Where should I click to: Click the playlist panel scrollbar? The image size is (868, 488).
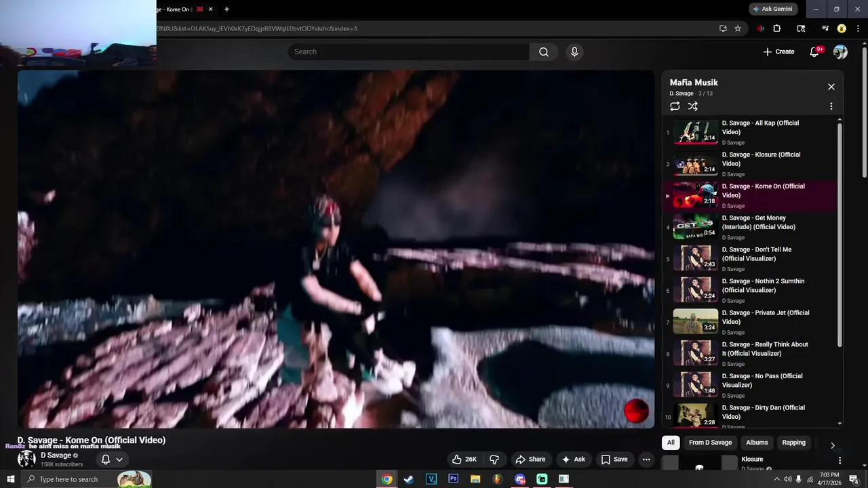pyautogui.click(x=840, y=237)
